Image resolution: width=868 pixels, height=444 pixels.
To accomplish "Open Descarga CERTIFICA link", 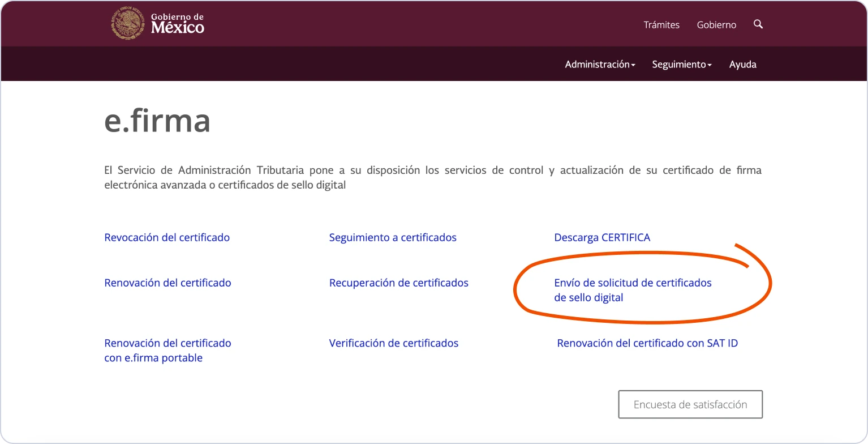I will (x=602, y=237).
